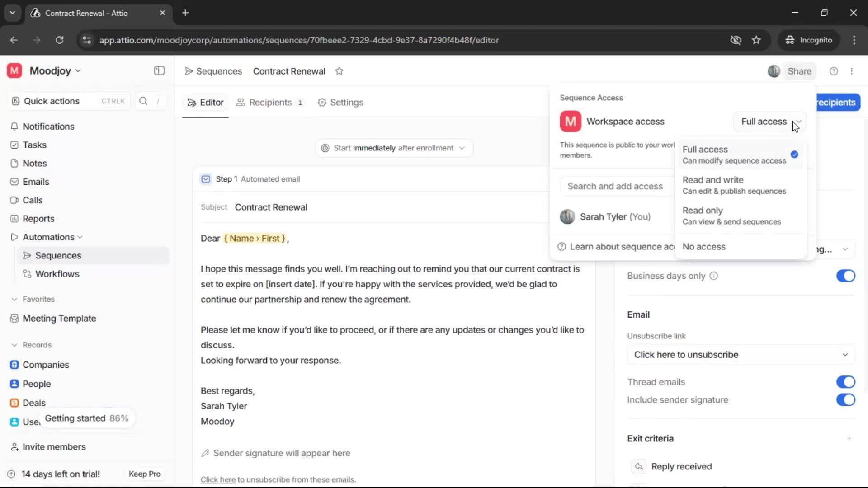Image resolution: width=868 pixels, height=488 pixels.
Task: Open Notifications from the bell icon item
Action: 48,127
